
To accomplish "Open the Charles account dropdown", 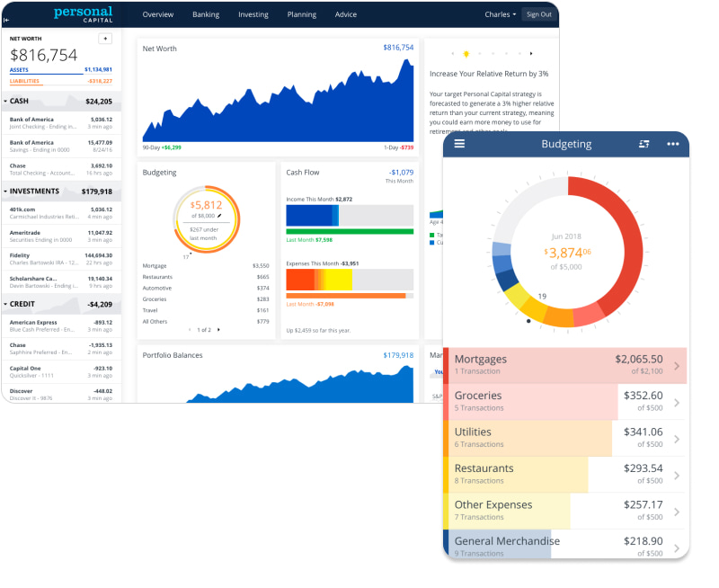I will 501,14.
